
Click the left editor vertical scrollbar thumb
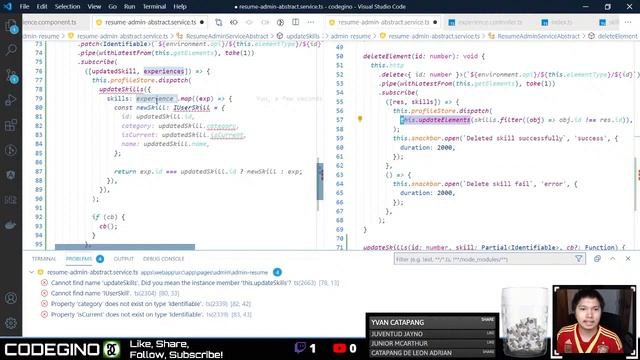pyautogui.click(x=320, y=181)
